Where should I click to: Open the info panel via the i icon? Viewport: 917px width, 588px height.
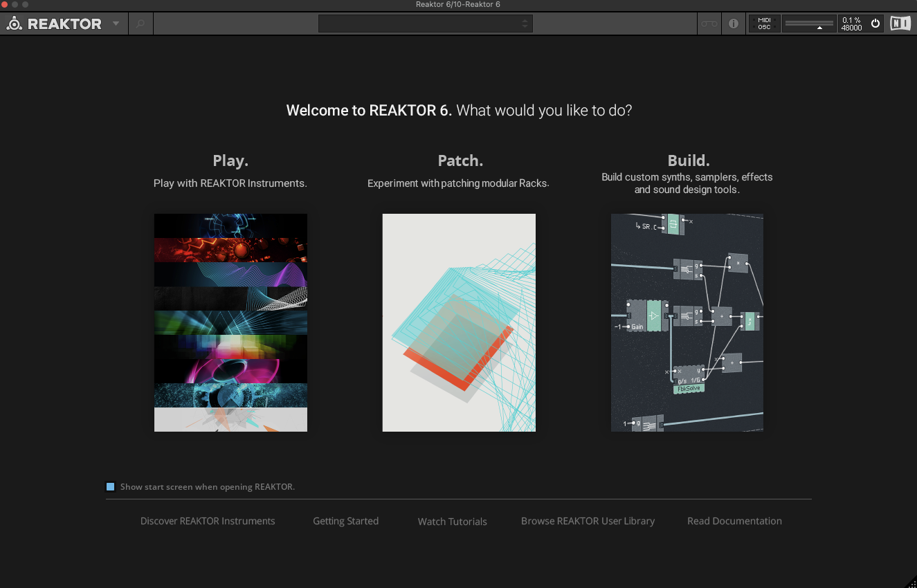coord(733,23)
